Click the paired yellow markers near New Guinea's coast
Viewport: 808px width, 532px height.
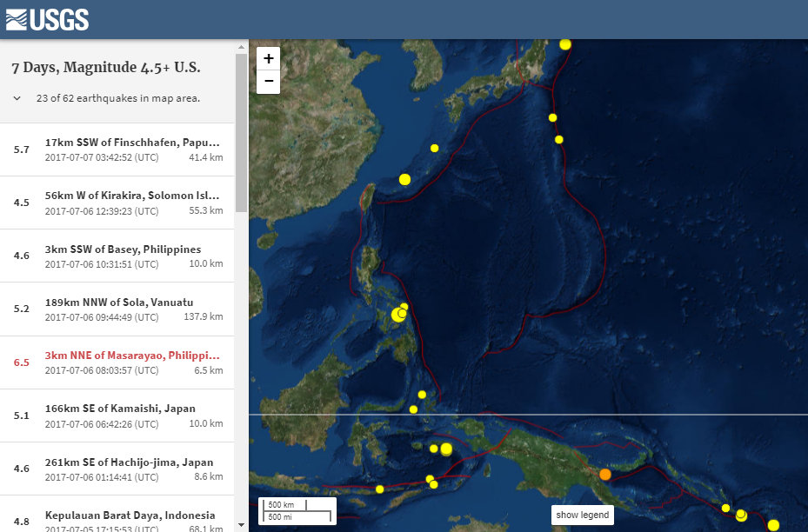442,449
